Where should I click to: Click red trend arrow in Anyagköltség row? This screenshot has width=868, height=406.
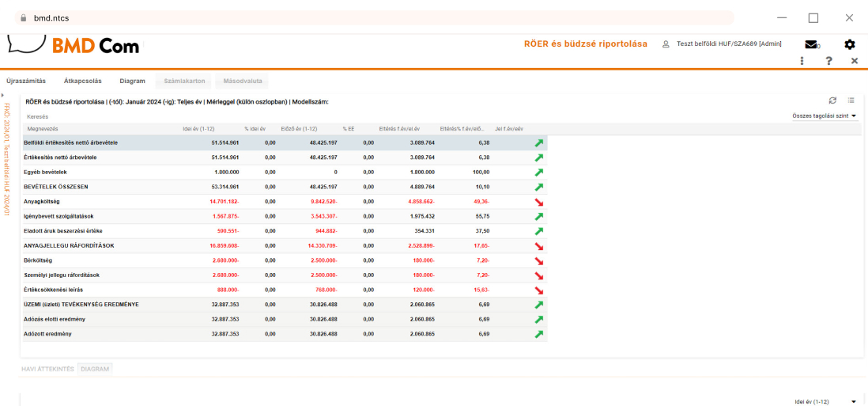tap(538, 202)
